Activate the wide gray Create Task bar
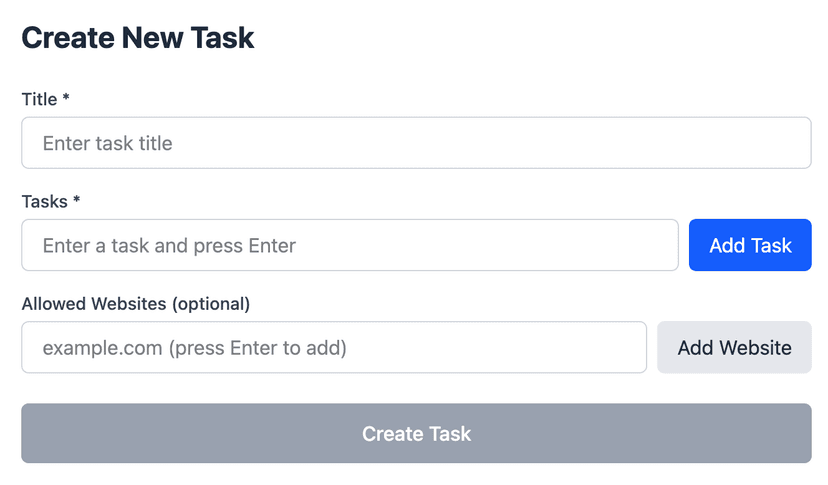 pyautogui.click(x=415, y=433)
